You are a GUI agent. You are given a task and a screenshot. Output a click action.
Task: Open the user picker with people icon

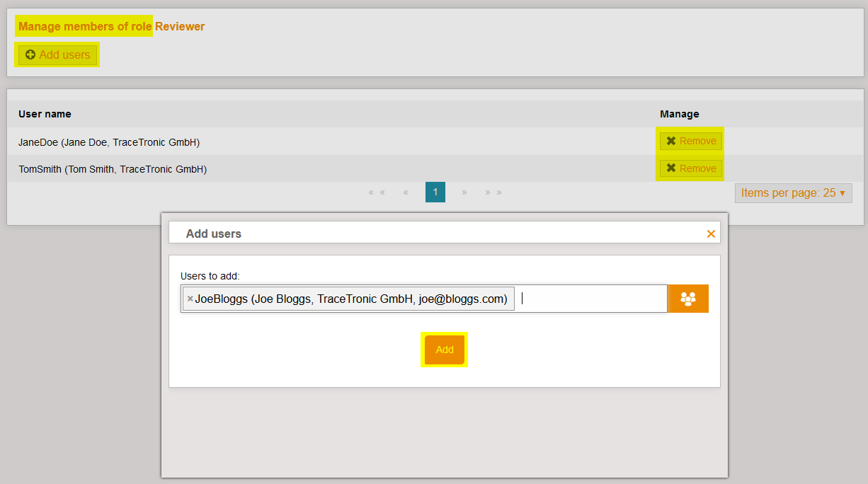point(688,299)
